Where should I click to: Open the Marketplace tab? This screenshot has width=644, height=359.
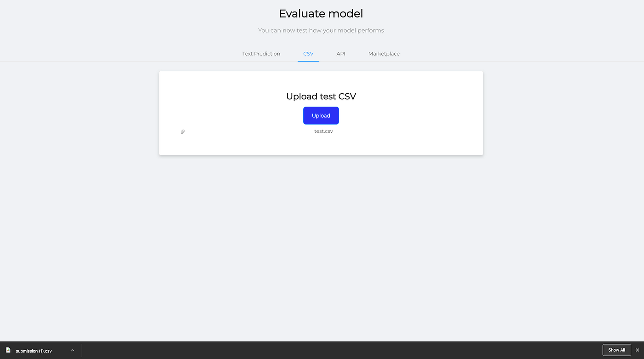(384, 53)
